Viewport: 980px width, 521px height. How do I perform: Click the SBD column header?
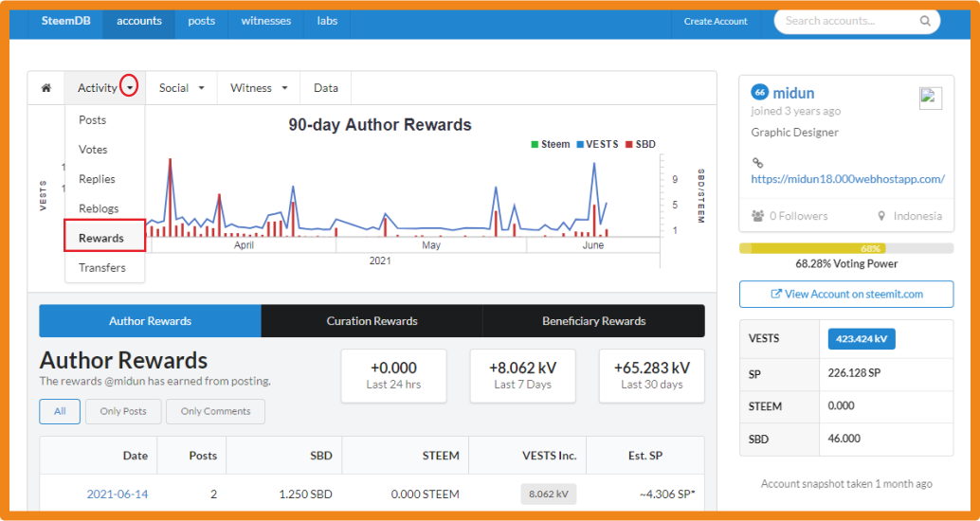pyautogui.click(x=283, y=456)
